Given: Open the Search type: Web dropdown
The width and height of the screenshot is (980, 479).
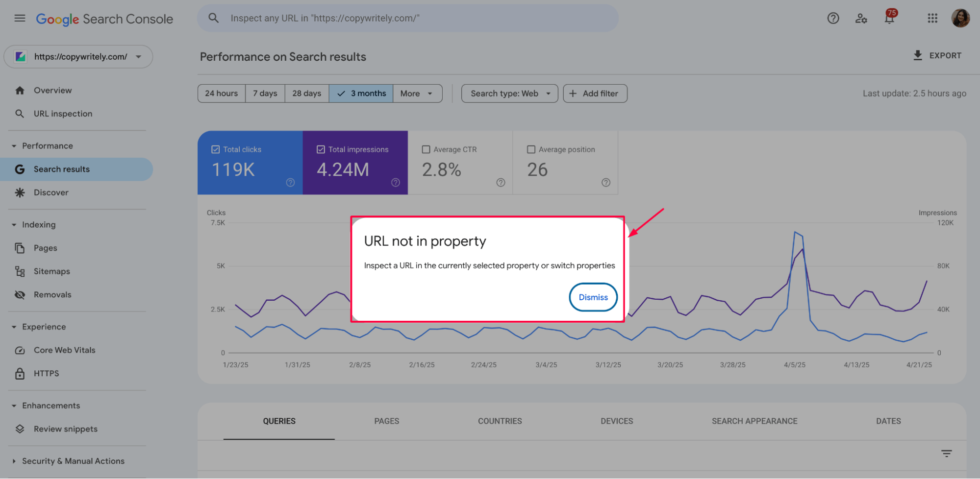Looking at the screenshot, I should (x=509, y=93).
